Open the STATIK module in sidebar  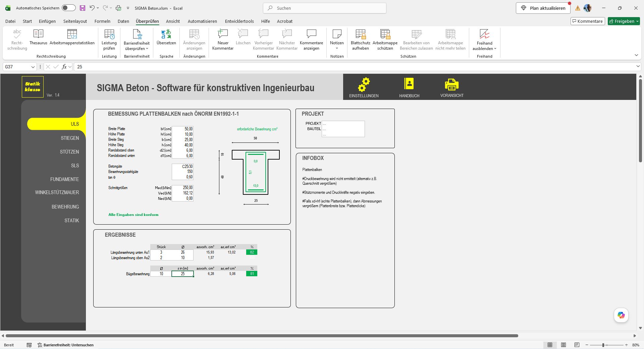(x=71, y=221)
